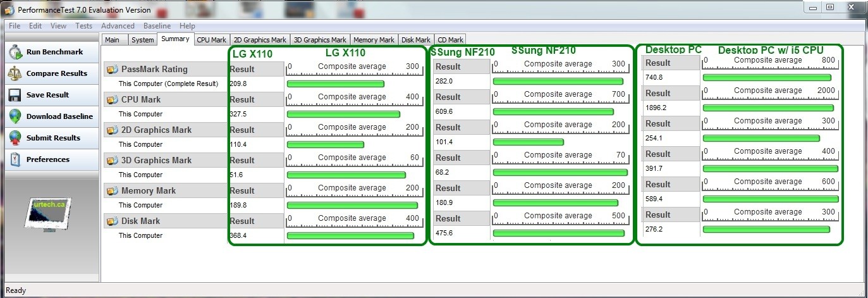Click the icon beside PassMark Rating
868x298 pixels.
point(113,70)
